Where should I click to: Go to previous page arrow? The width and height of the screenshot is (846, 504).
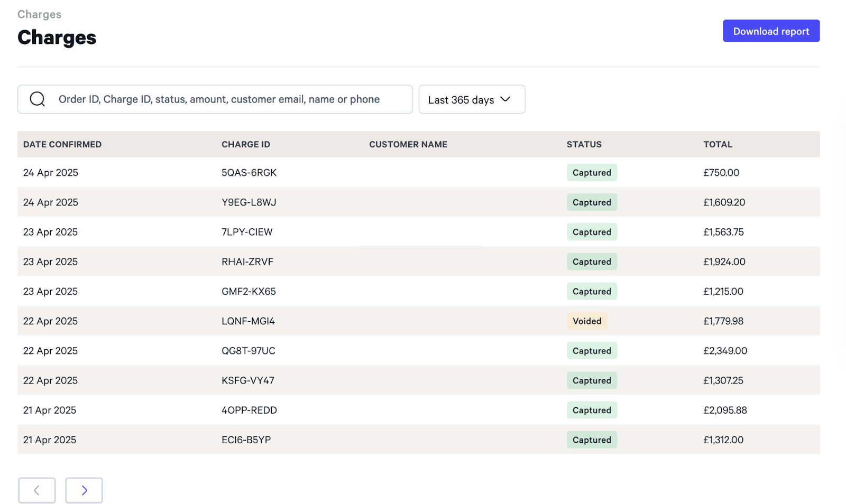(36, 490)
